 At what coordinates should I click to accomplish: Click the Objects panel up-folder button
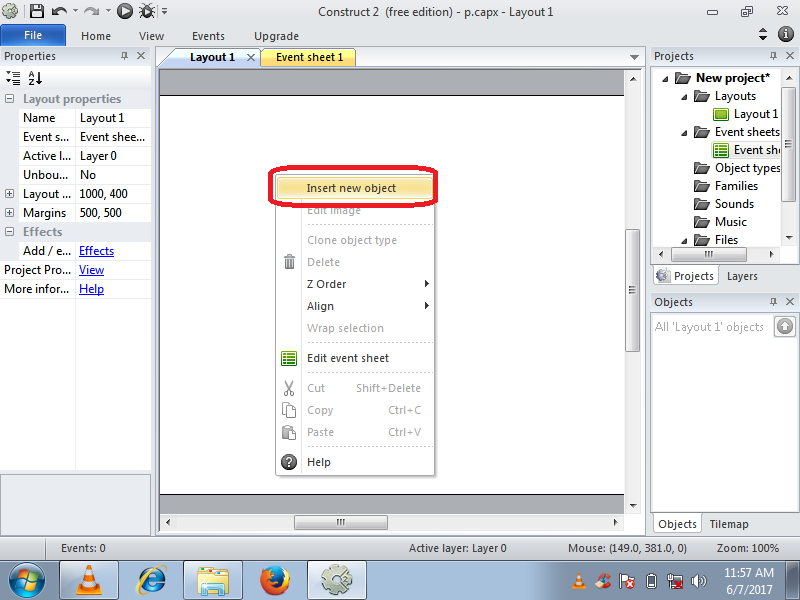785,326
